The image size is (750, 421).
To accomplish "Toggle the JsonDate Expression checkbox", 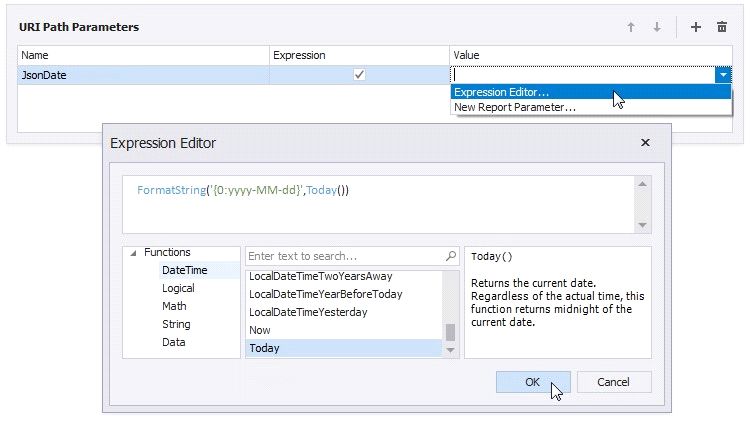I will click(360, 75).
